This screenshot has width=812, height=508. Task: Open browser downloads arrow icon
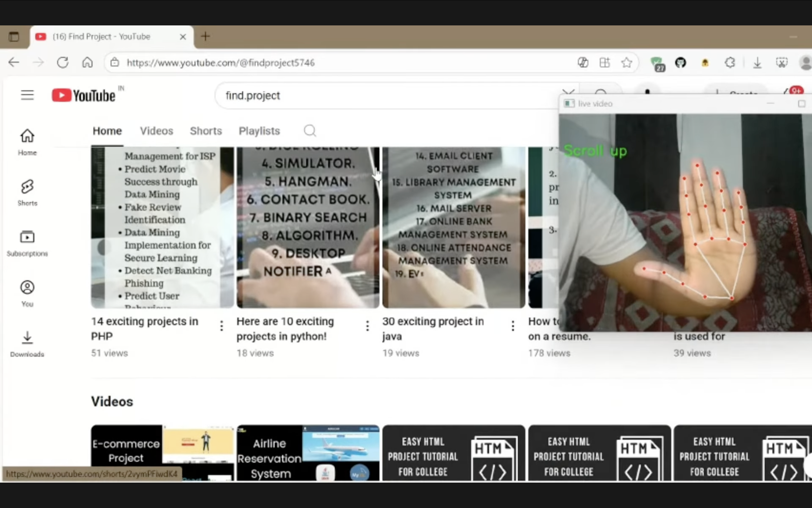(757, 63)
